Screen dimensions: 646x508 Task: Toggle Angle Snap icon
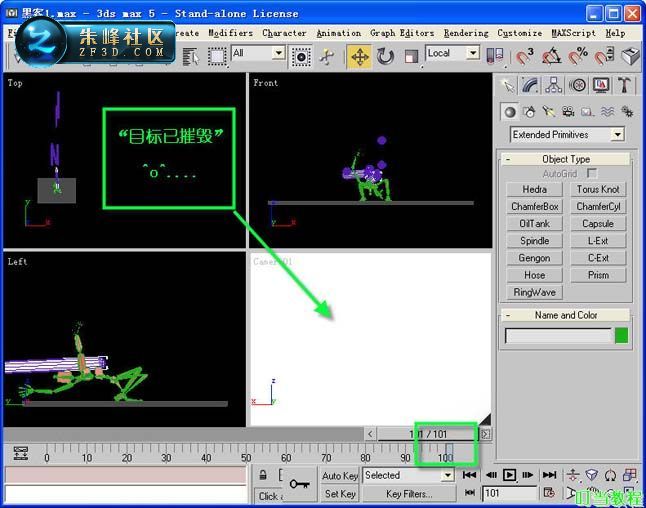click(x=551, y=56)
